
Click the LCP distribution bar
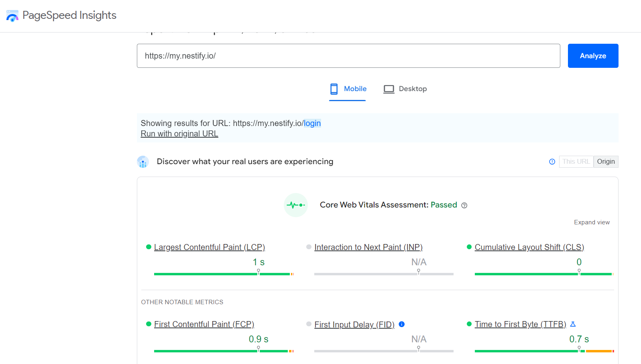pos(224,274)
